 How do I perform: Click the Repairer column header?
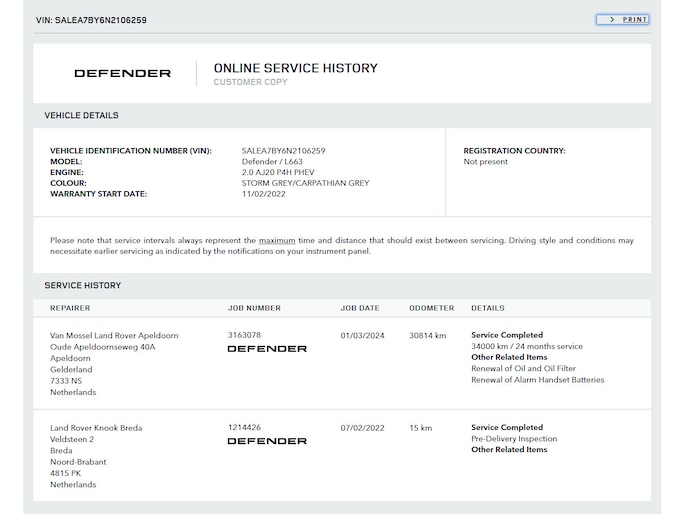[70, 308]
